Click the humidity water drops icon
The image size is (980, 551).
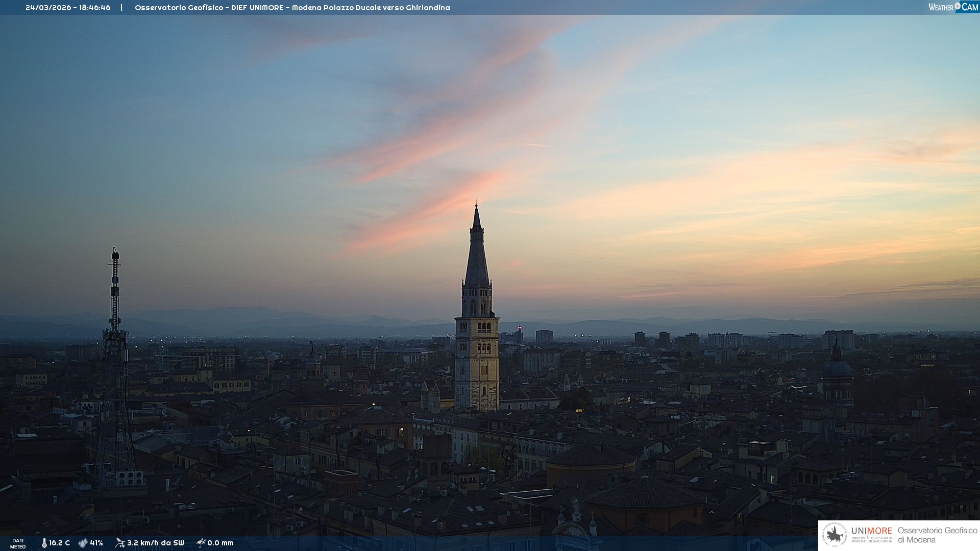click(83, 543)
